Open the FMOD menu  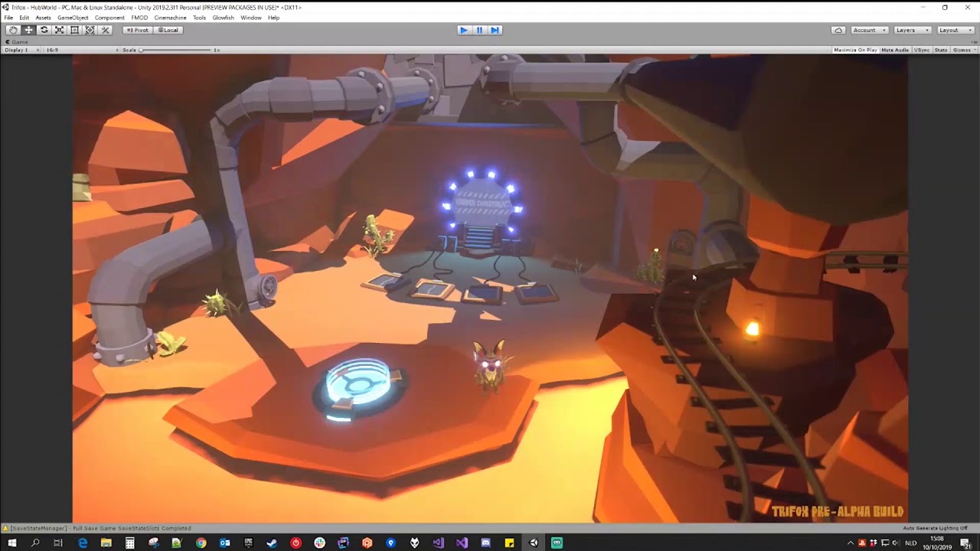(x=139, y=18)
